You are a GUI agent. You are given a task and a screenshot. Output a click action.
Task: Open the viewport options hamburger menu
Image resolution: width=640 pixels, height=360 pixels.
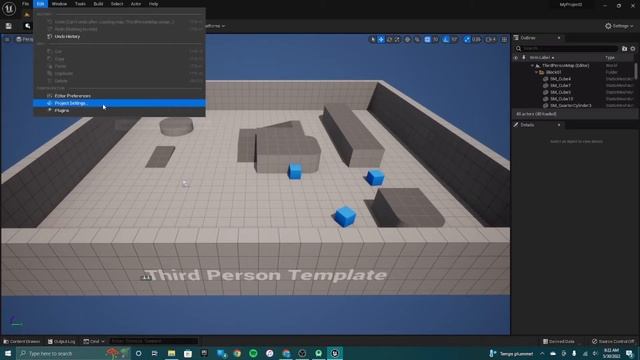(x=7, y=39)
